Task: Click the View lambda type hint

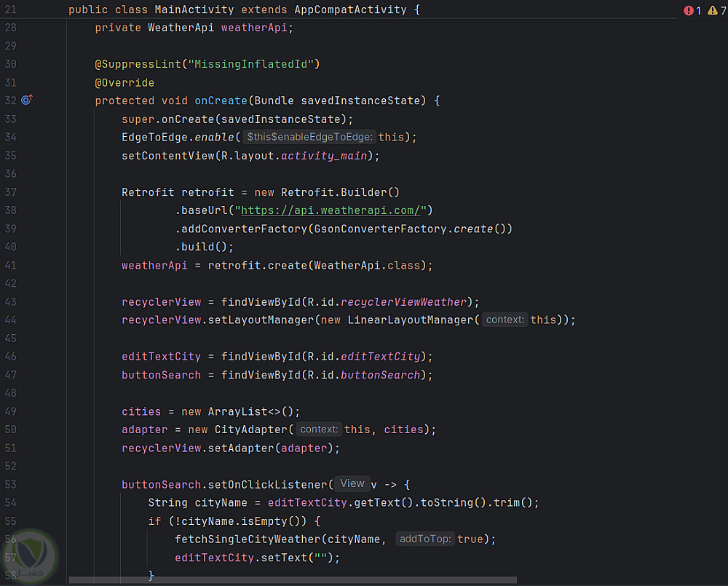Action: pos(352,483)
